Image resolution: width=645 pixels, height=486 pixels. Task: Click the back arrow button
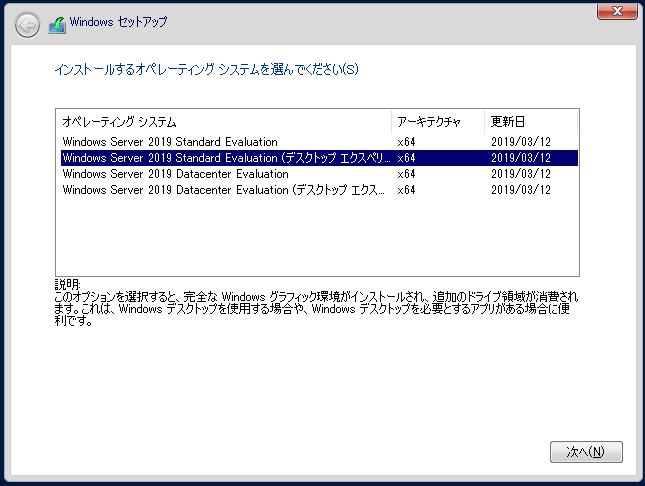pos(27,26)
